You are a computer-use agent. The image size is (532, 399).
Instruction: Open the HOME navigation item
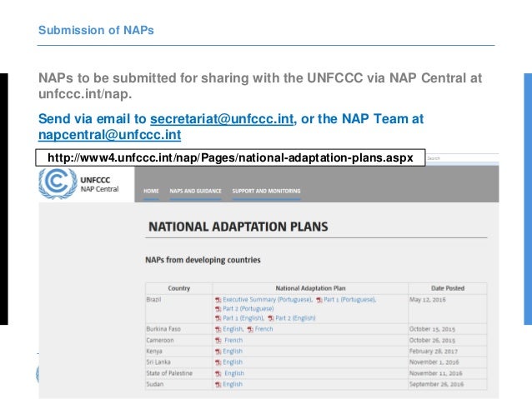(x=151, y=191)
